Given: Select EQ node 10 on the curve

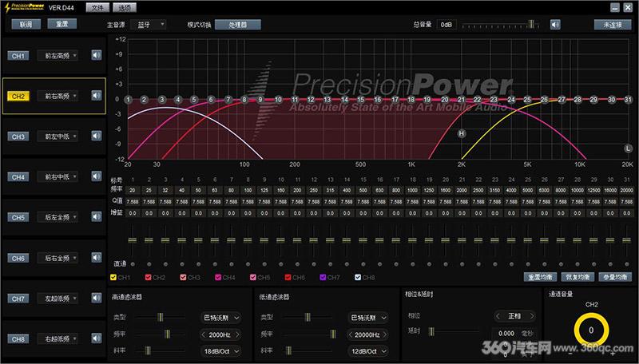Looking at the screenshot, I should click(x=278, y=99).
